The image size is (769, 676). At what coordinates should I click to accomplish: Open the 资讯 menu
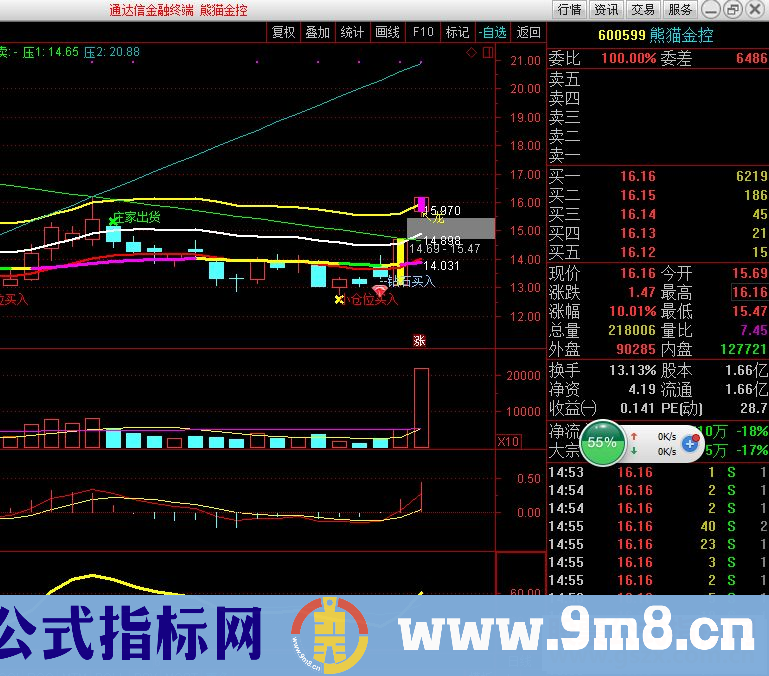point(606,9)
